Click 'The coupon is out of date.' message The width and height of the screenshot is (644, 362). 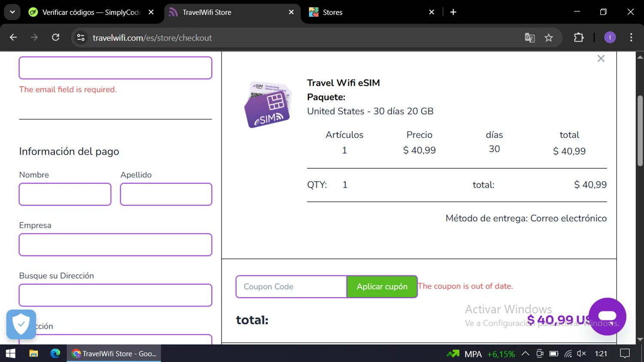pyautogui.click(x=465, y=286)
